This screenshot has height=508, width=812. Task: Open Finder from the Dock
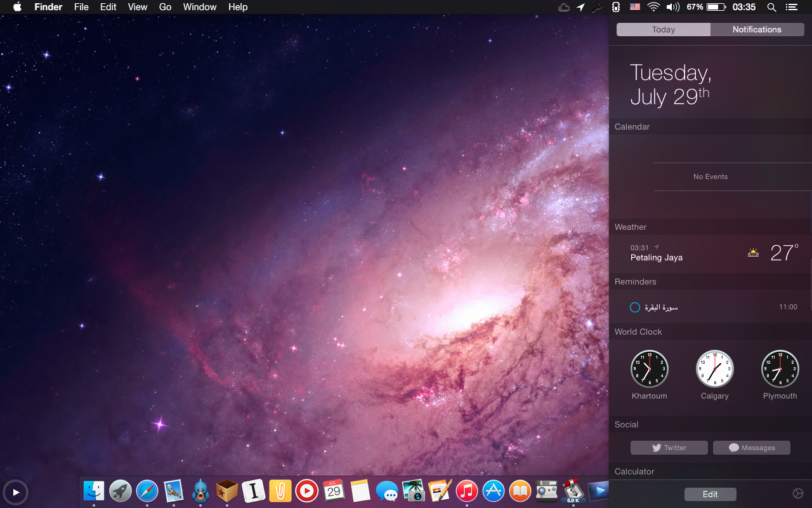pos(94,491)
